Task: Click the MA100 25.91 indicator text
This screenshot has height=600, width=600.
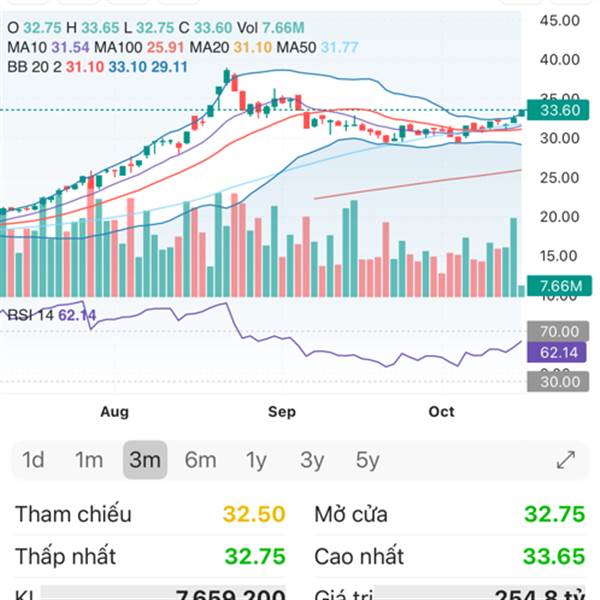Action: 139,47
